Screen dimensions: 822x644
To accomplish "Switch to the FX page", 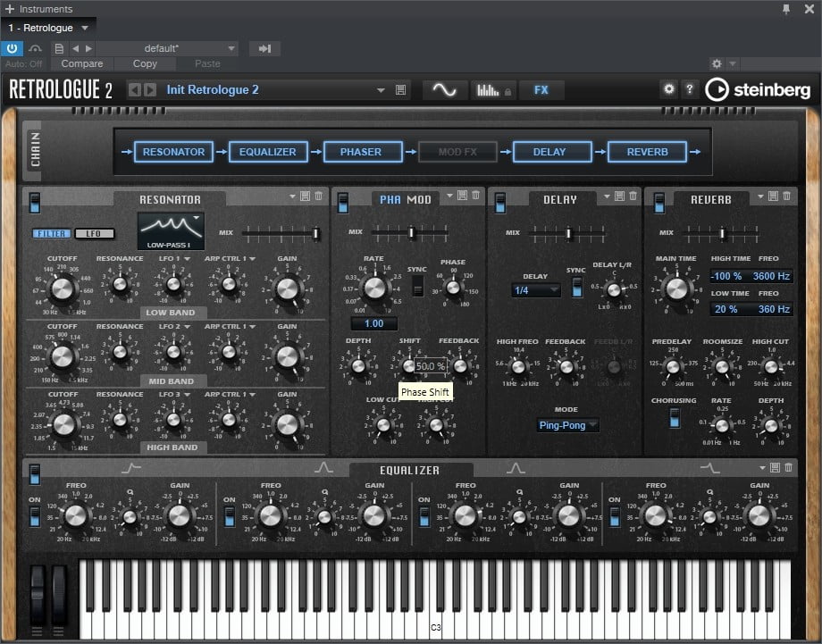I will [x=541, y=90].
